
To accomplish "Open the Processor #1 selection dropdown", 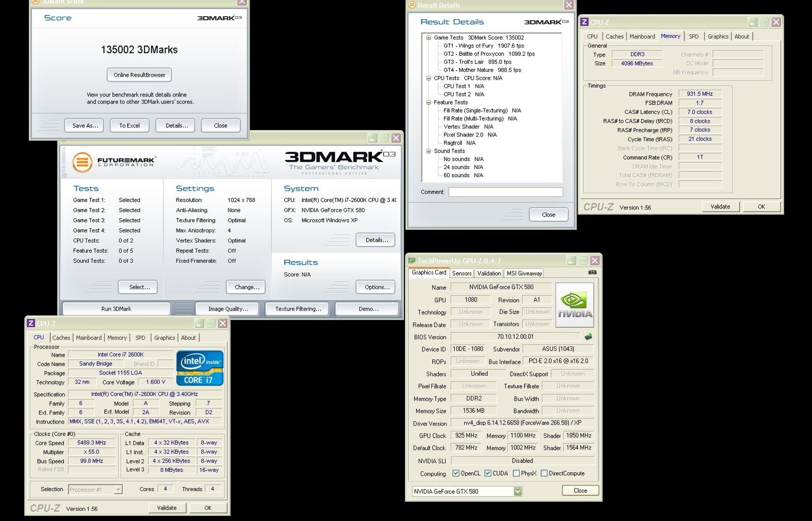I will pyautogui.click(x=118, y=490).
